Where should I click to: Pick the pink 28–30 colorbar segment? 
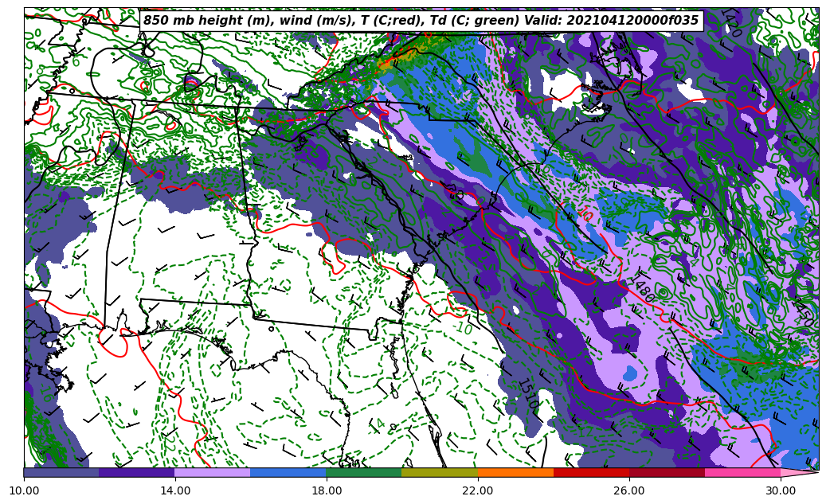[742, 472]
